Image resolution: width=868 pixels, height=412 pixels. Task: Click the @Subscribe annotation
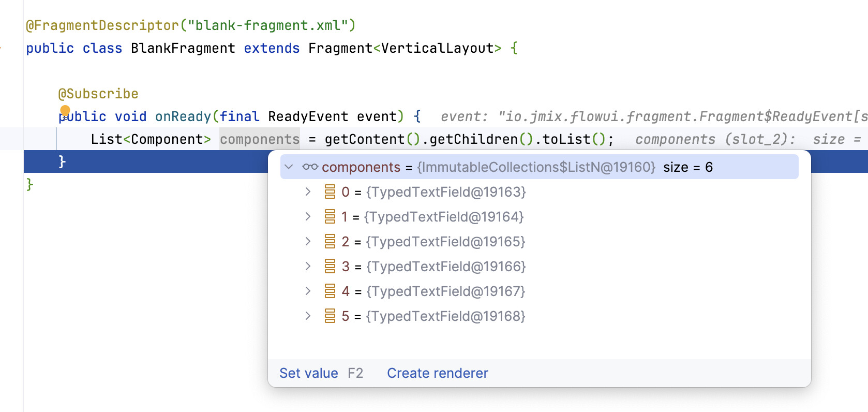click(x=98, y=94)
